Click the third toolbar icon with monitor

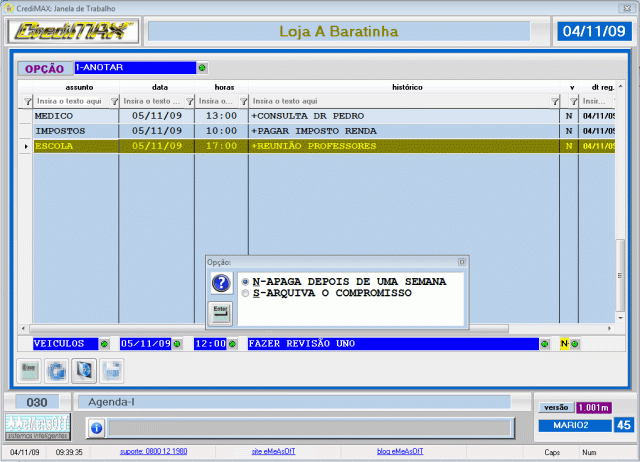click(85, 370)
